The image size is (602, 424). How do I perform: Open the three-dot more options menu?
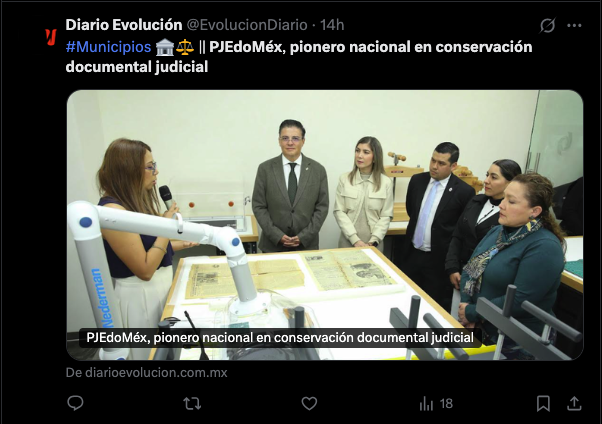click(574, 25)
